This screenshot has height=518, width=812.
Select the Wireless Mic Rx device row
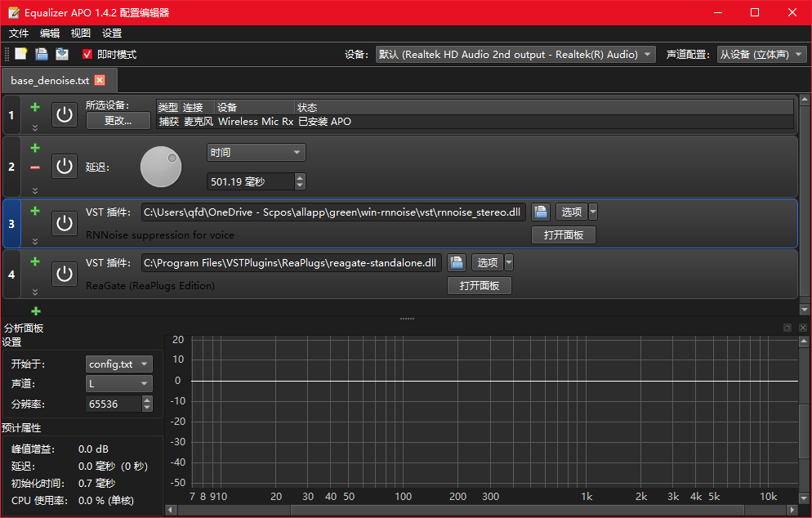point(475,121)
